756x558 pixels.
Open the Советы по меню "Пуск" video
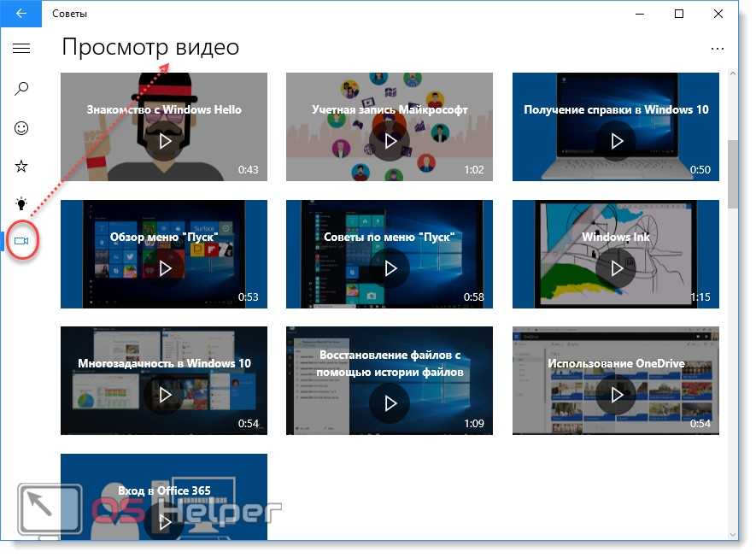(390, 267)
